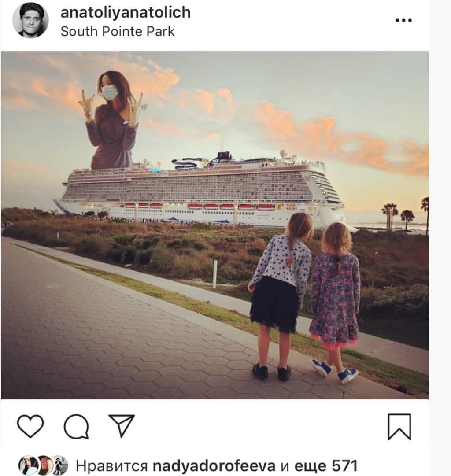Tap the anatoliyanatolich username
This screenshot has height=476, width=451.
126,12
